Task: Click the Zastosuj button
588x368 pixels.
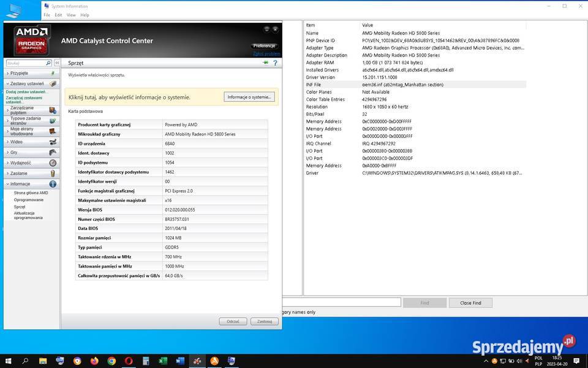Action: (265, 321)
